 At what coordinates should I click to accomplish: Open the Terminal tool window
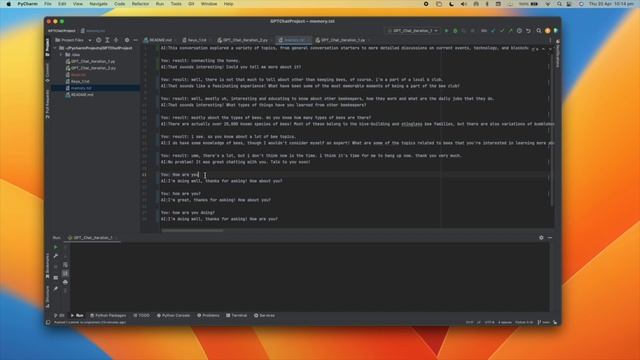coord(237,316)
